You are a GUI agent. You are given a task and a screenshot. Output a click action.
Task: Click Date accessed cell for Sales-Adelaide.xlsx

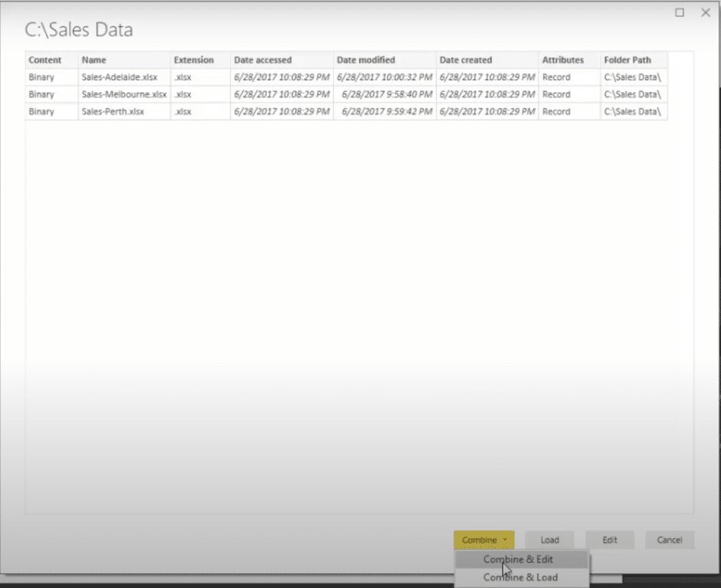[x=281, y=77]
